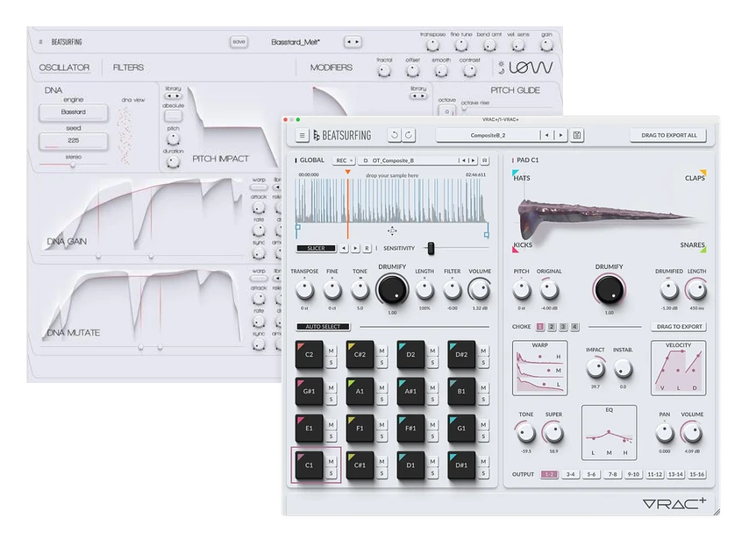Mute pad C2
Viewport: 756px width, 553px height.
coord(331,351)
